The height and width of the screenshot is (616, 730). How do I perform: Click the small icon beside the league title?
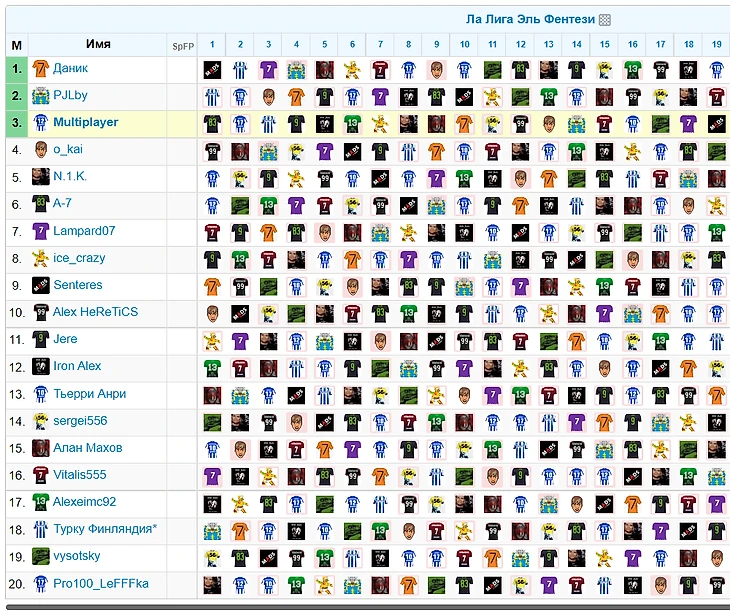click(605, 20)
